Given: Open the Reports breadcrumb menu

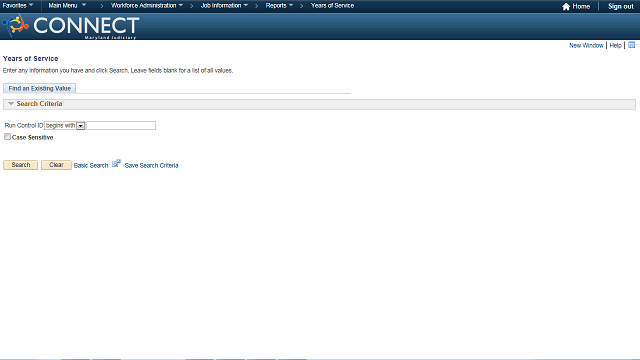Looking at the screenshot, I should coord(279,6).
